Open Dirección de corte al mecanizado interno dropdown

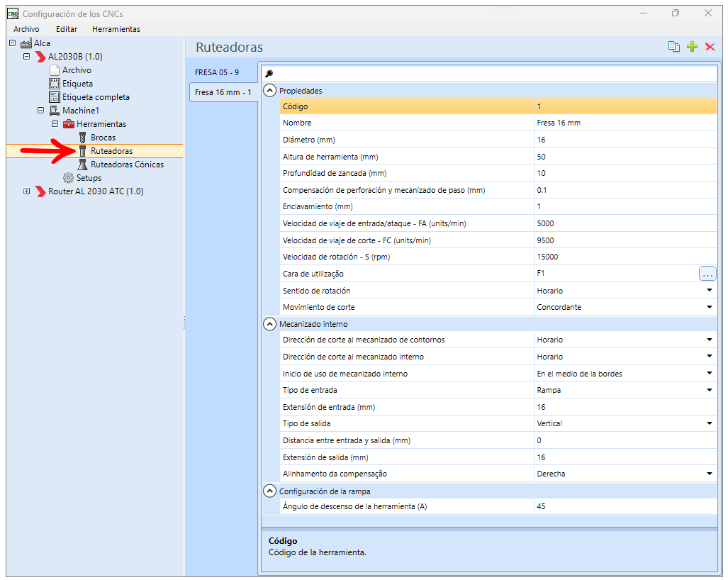pyautogui.click(x=710, y=357)
